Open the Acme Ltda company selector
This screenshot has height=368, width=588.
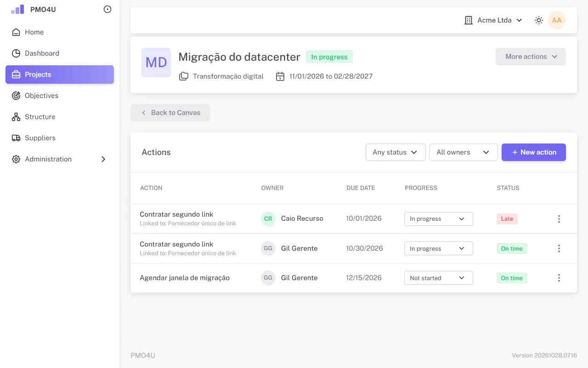pyautogui.click(x=493, y=20)
